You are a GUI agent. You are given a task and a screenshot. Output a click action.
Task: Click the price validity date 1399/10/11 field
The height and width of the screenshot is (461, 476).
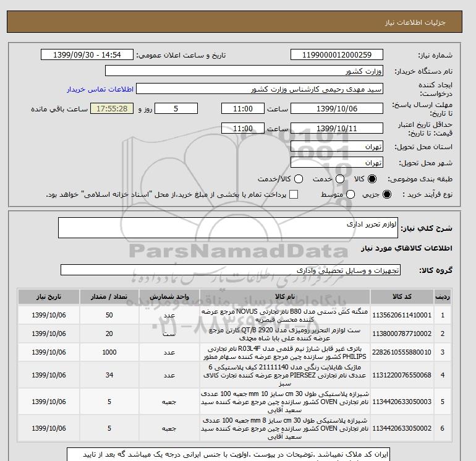click(x=337, y=128)
